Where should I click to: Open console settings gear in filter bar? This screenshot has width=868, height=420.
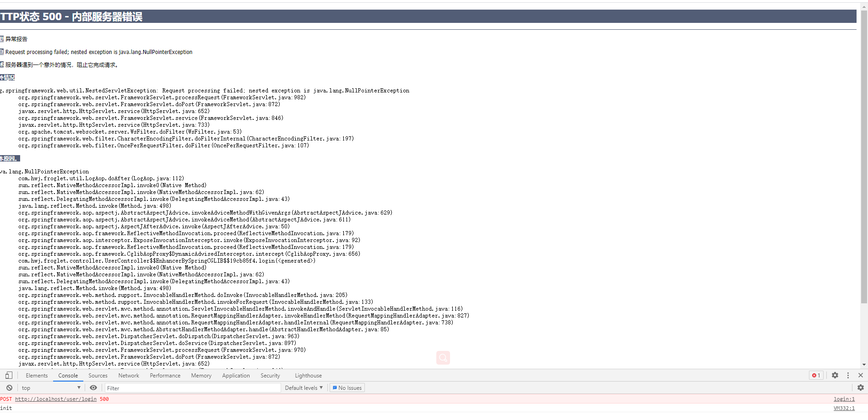point(860,388)
